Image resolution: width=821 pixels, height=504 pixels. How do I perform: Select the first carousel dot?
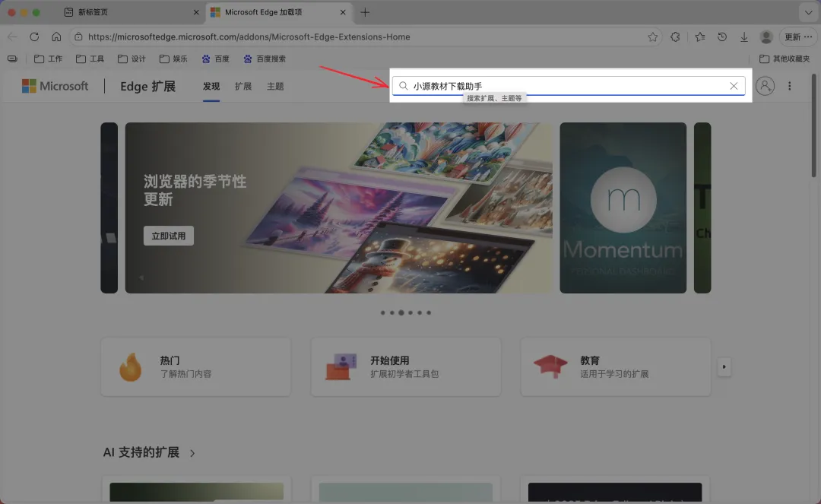[382, 312]
